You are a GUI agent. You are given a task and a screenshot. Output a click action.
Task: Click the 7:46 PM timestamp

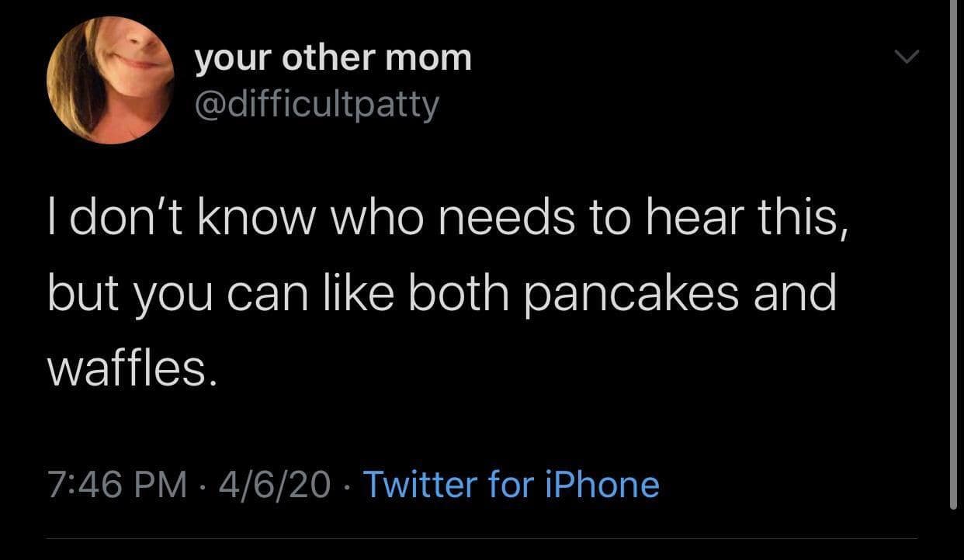[117, 485]
